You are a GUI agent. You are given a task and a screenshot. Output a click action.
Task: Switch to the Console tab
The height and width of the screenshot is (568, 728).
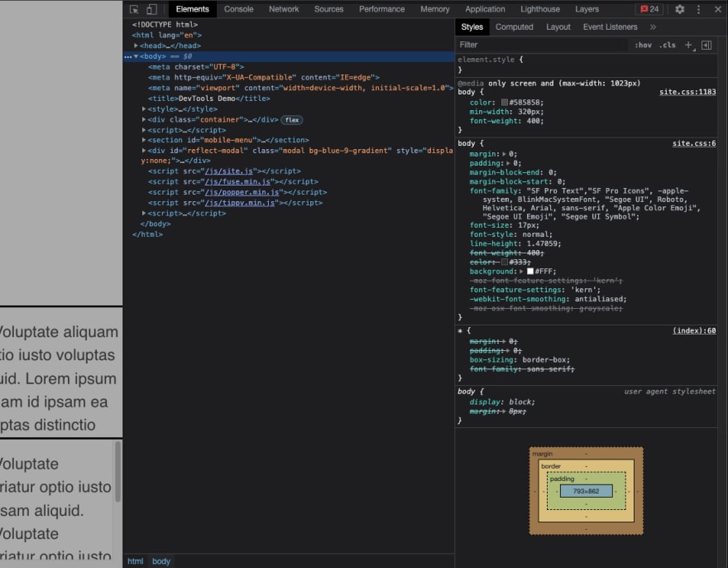pyautogui.click(x=238, y=9)
